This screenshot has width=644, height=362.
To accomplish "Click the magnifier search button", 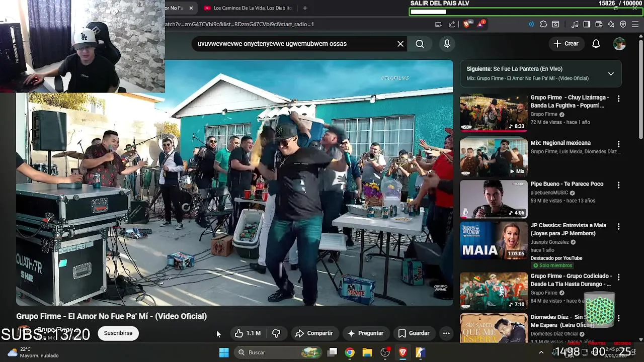I will click(x=420, y=44).
